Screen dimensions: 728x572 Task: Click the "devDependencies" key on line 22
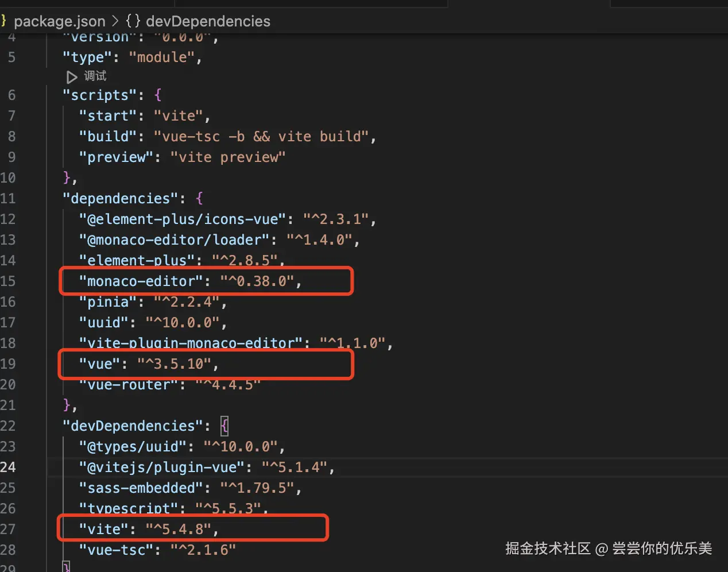(x=133, y=426)
